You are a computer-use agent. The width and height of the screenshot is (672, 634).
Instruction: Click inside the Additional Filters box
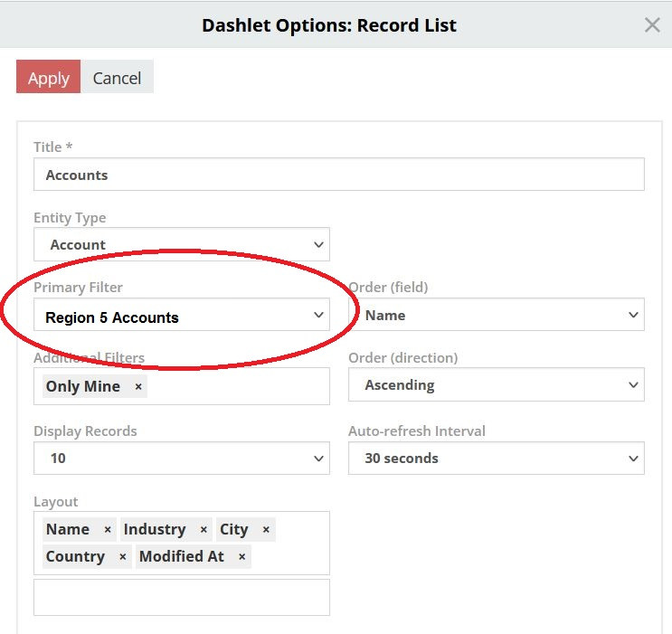tap(235, 387)
